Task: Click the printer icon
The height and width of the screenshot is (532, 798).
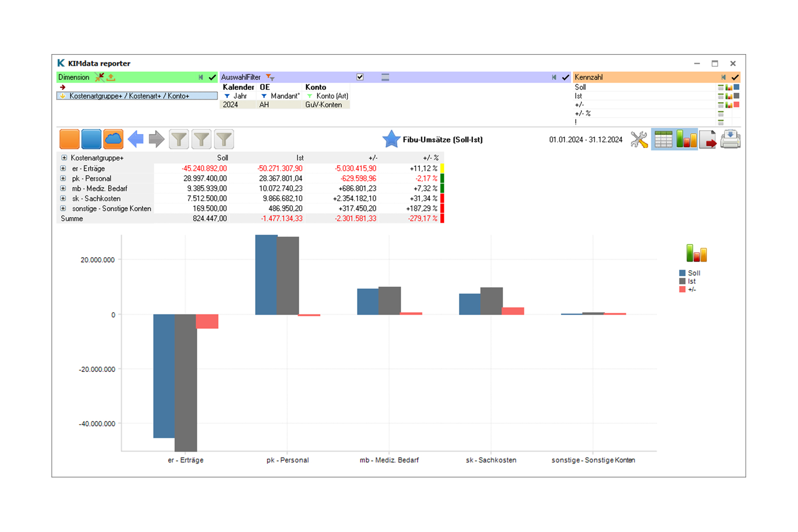Action: click(730, 140)
